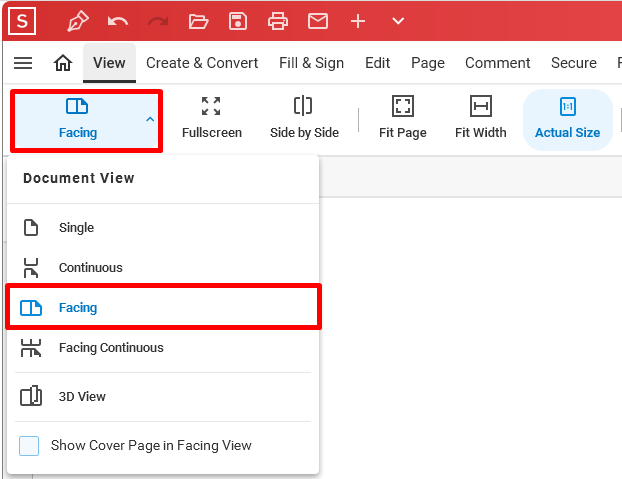This screenshot has width=622, height=479.
Task: Collapse the Facing dropdown arrow
Action: pos(150,119)
